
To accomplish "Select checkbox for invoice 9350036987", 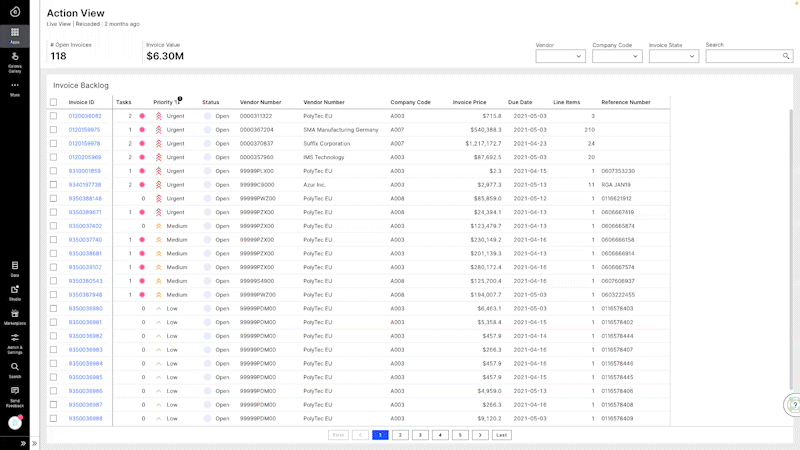I will [54, 405].
